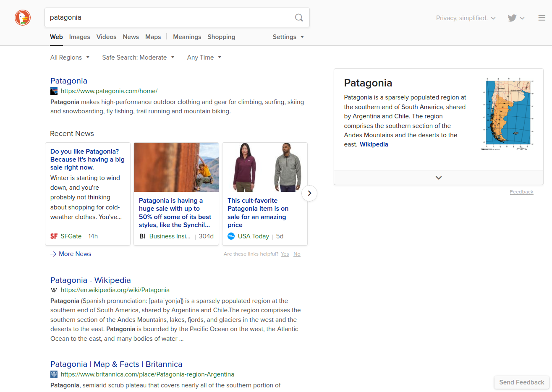
Task: Open 'Patagonia is having a huge sale' headline
Action: click(175, 213)
